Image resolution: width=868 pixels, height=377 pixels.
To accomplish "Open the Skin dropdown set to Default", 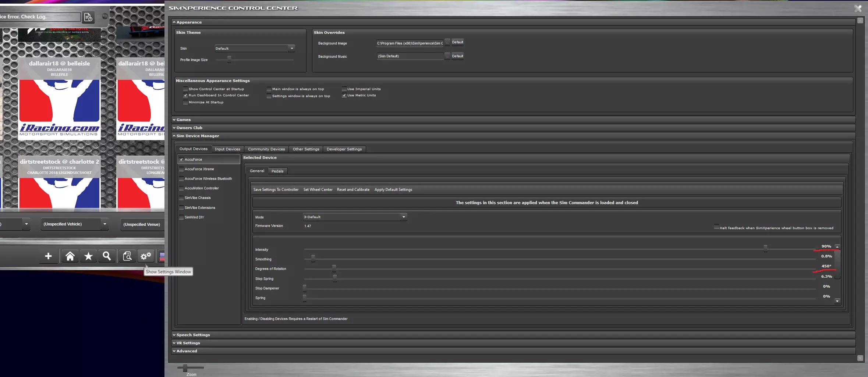I will [x=255, y=48].
